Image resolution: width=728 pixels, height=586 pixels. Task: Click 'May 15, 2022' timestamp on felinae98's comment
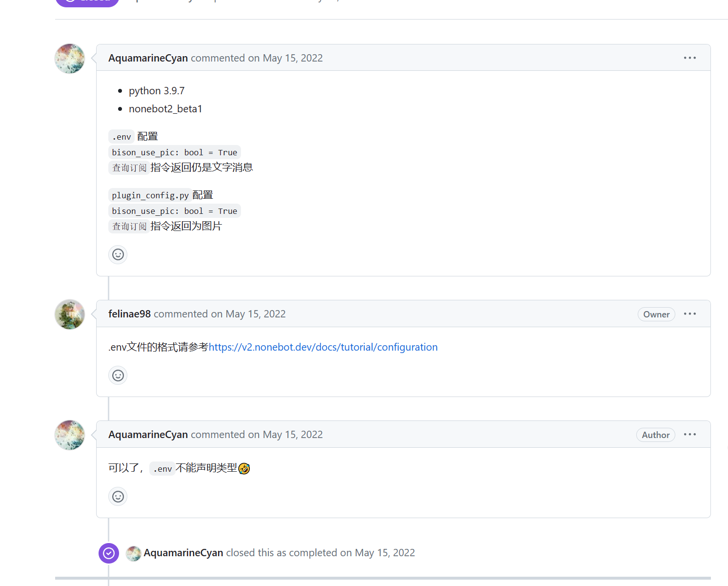(256, 314)
